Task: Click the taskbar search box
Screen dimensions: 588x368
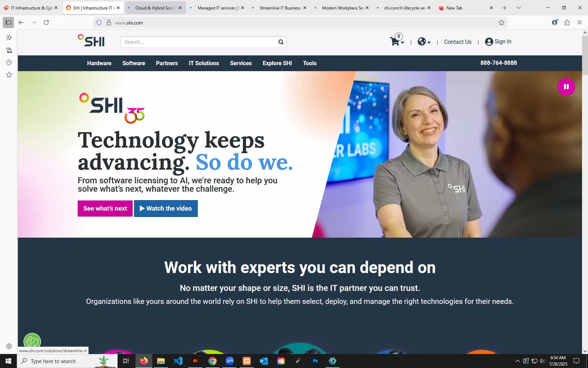Action: tap(67, 361)
